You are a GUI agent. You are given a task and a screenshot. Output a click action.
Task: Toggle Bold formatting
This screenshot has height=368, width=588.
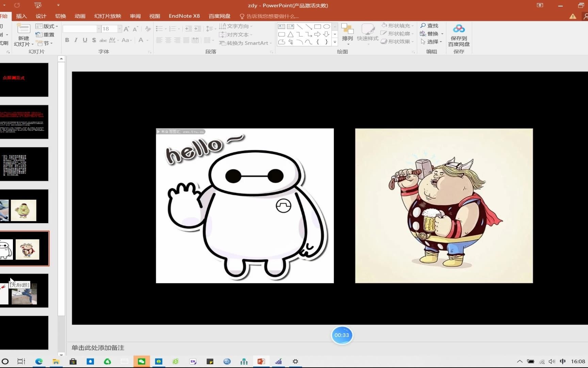pos(67,40)
